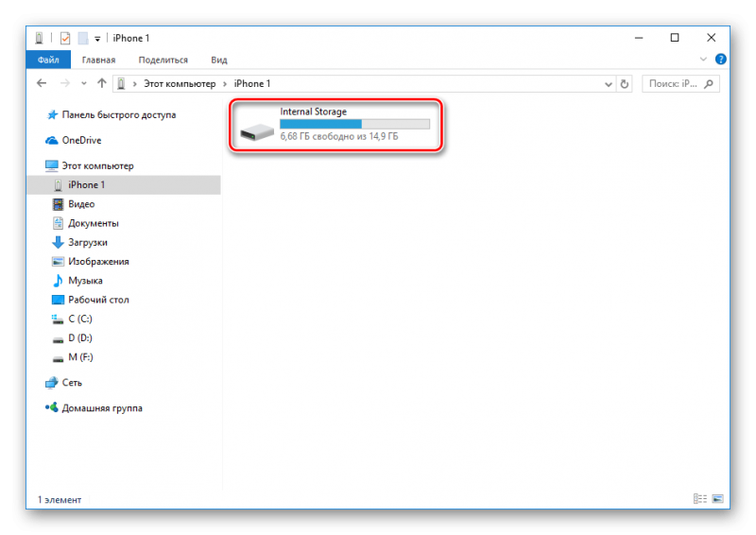Refresh the current folder view
756x535 pixels.
pos(625,84)
